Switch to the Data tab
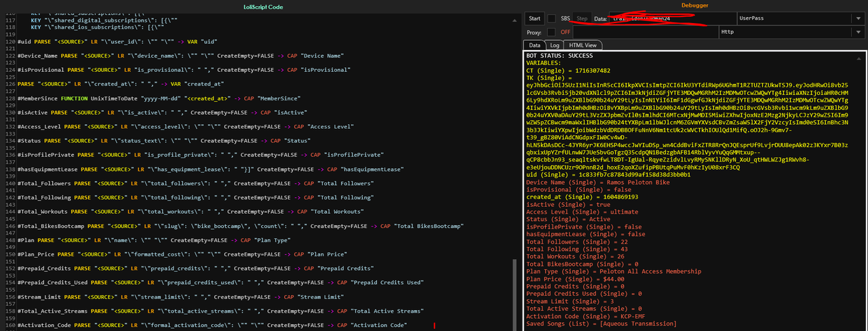Viewport: 868px width, 331px height. pyautogui.click(x=536, y=45)
